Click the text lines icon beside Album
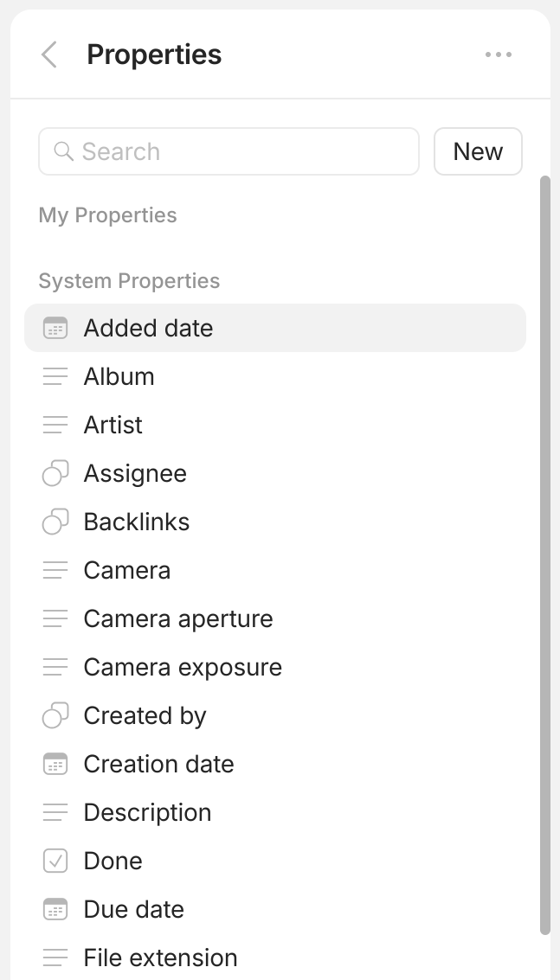The width and height of the screenshot is (560, 980). point(55,377)
